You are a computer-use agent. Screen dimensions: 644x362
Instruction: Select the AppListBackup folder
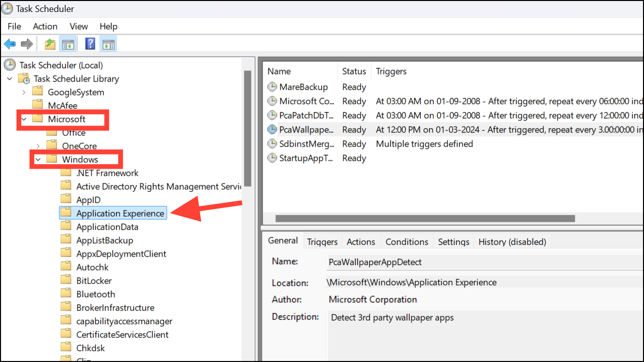[x=105, y=240]
